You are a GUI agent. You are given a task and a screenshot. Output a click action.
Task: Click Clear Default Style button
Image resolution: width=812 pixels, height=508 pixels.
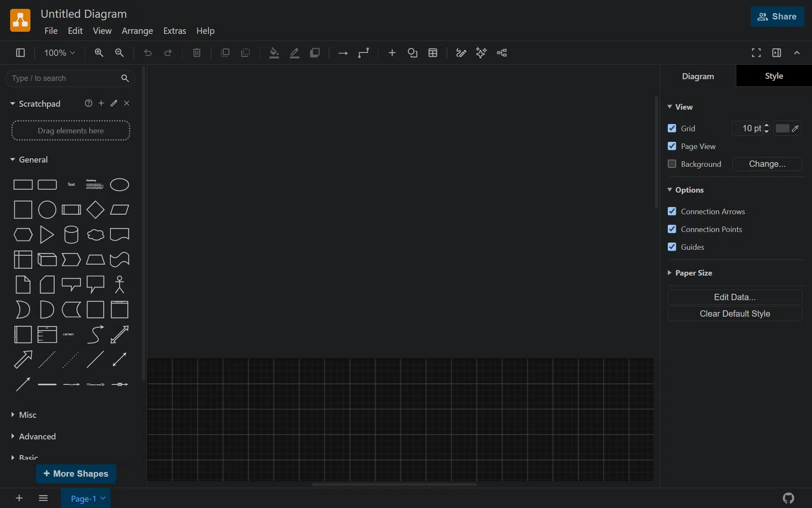tap(735, 314)
